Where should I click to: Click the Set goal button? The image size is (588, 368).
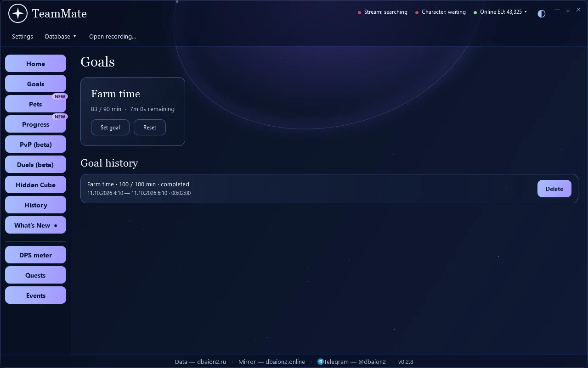tap(110, 128)
